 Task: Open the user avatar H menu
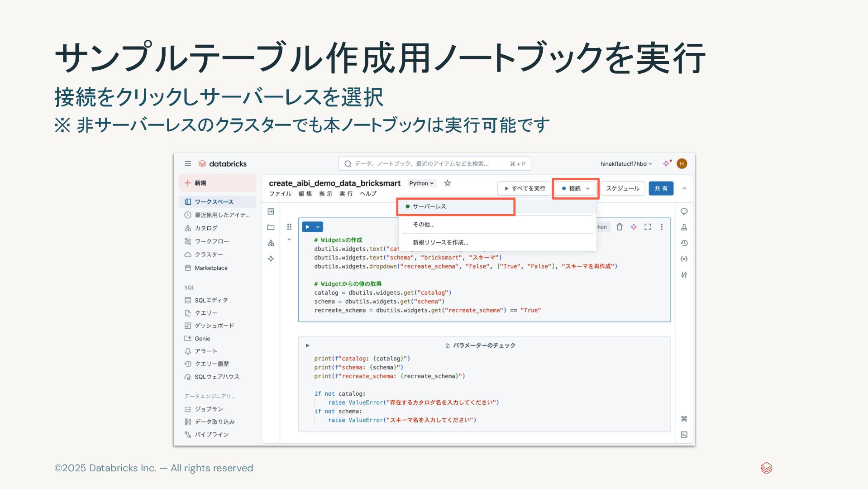click(x=682, y=163)
